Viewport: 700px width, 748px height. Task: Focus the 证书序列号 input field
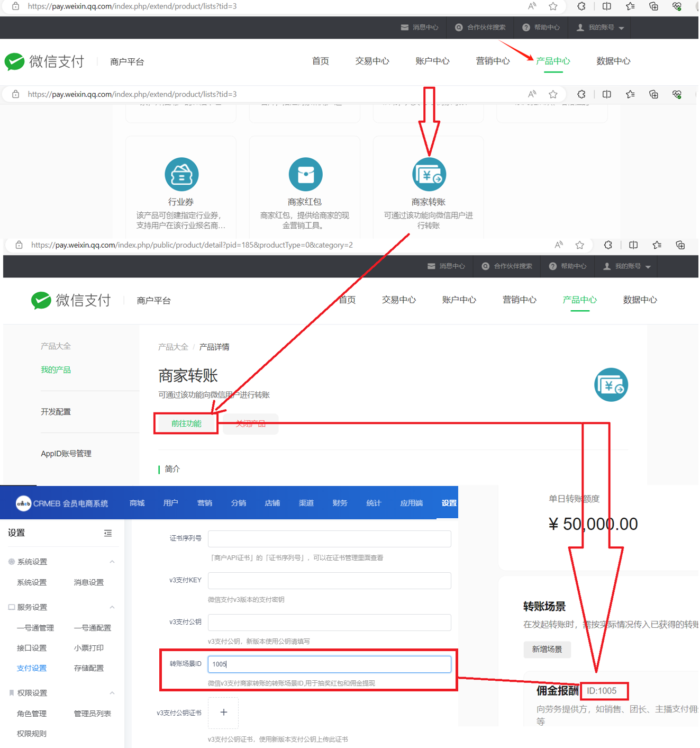click(329, 538)
